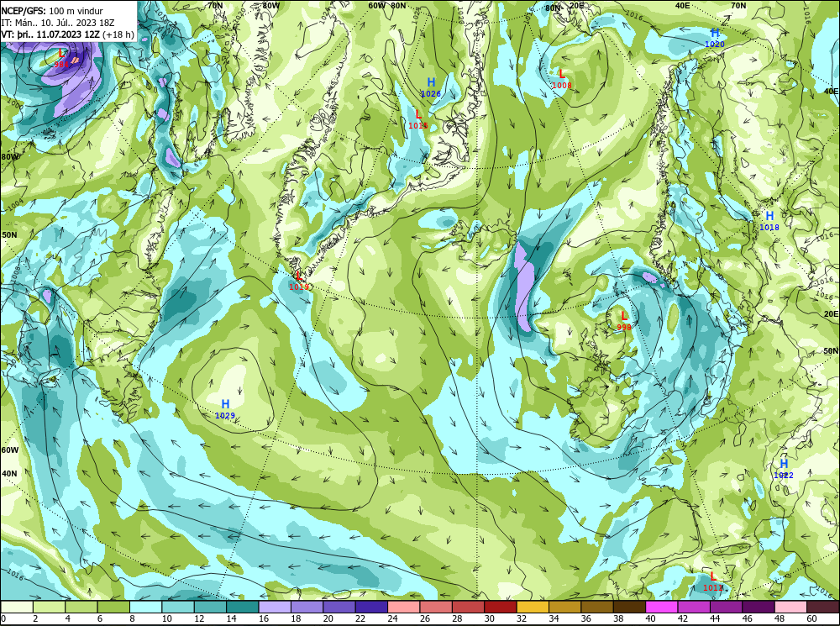Select the yellow-gold 32–34 legend swatch

(533, 607)
